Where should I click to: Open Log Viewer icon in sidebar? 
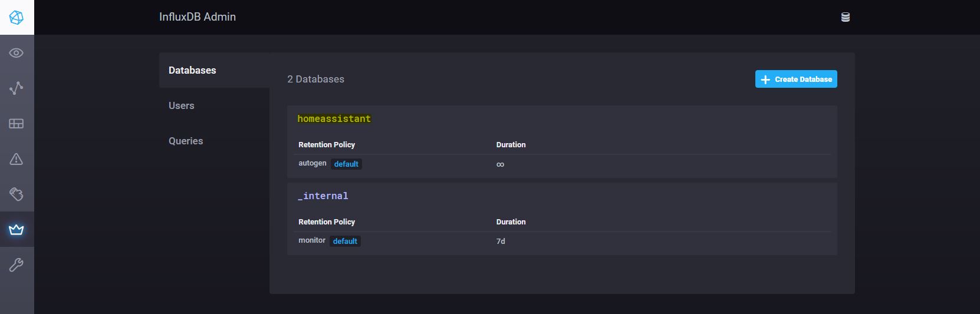pyautogui.click(x=17, y=194)
